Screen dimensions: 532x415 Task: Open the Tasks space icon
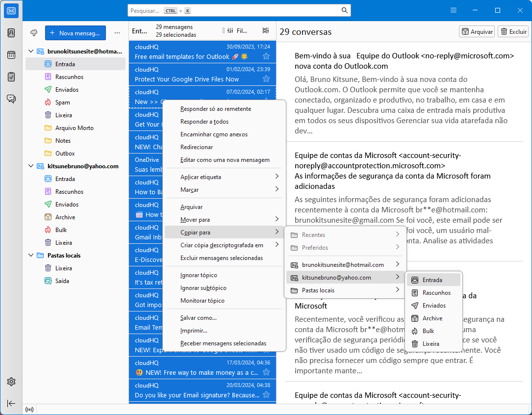click(11, 77)
